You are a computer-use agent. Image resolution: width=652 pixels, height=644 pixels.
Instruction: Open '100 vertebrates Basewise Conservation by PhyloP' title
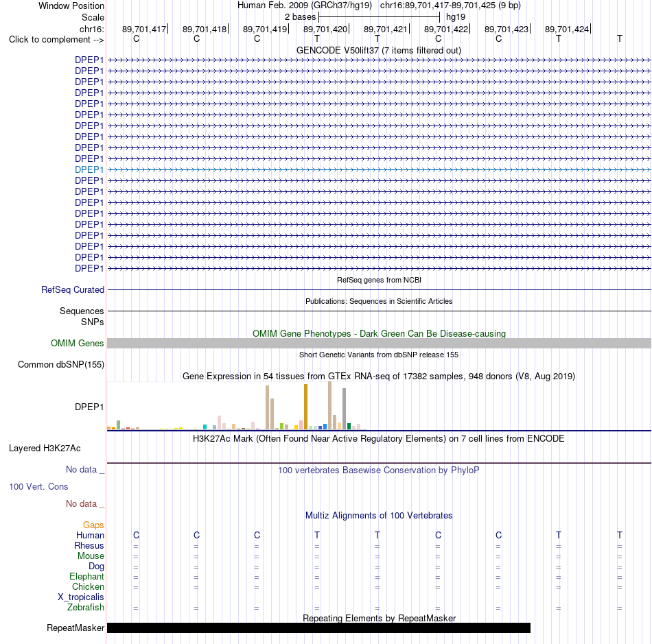379,470
